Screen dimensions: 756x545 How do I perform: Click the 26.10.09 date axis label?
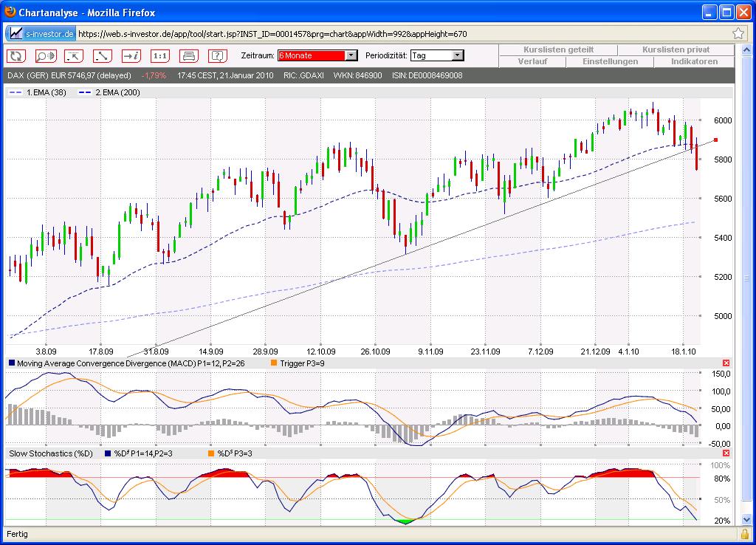coord(375,352)
